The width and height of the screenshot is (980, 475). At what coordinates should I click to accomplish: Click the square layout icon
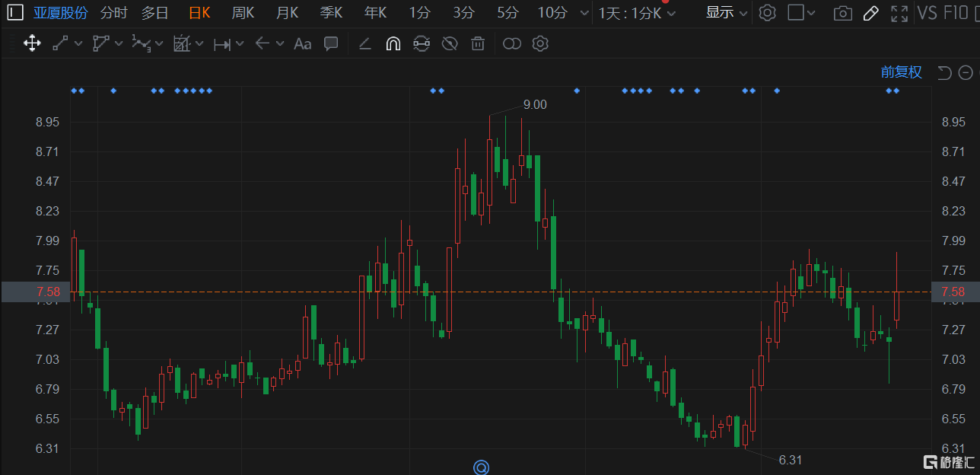pyautogui.click(x=795, y=12)
